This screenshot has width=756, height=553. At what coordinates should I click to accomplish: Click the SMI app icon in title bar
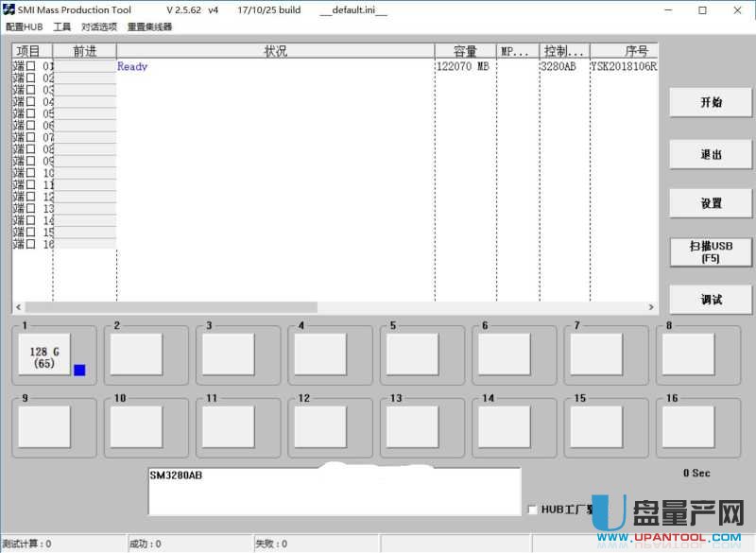pos(9,10)
